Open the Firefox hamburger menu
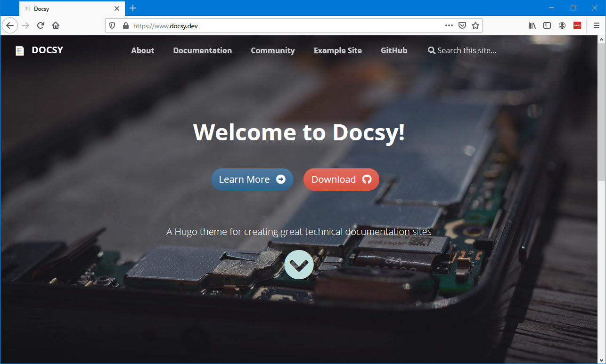This screenshot has width=606, height=364. (597, 25)
